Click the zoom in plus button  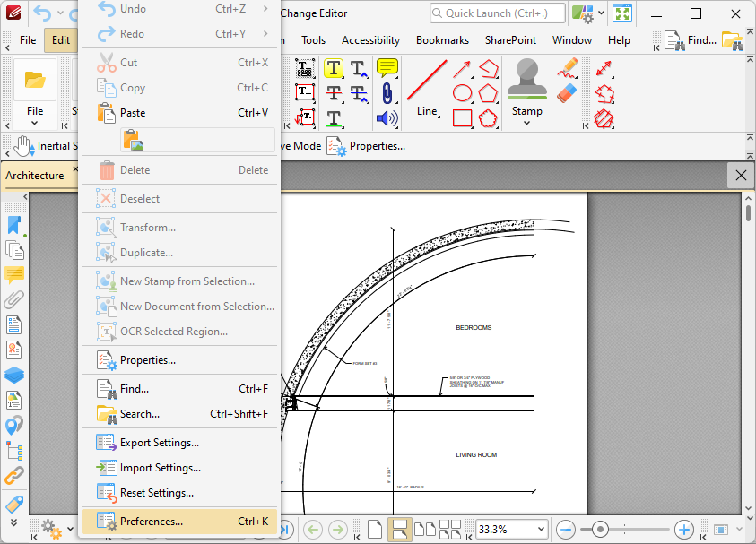tap(683, 530)
